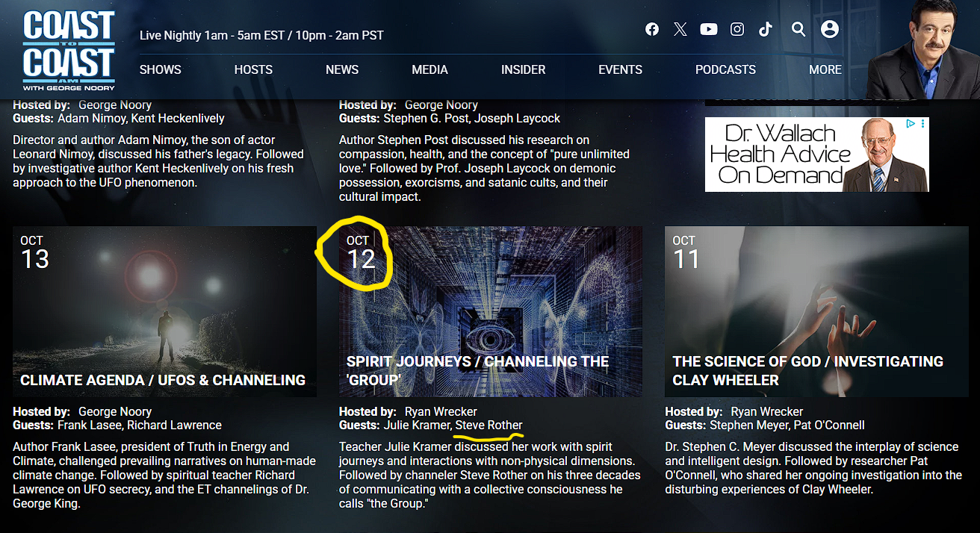
Task: Click host George Noory above Stephen G. Post guests
Action: click(x=441, y=105)
